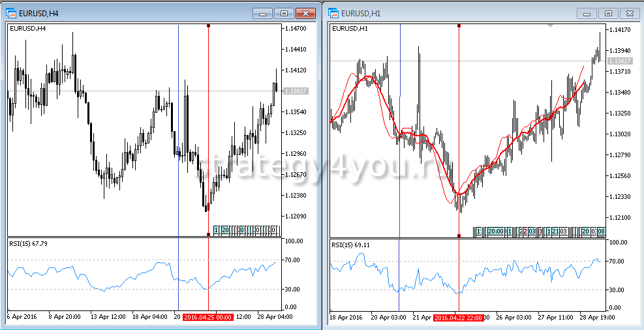Restore the EURUSD,H1 chart window
Image resolution: width=644 pixels, height=330 pixels.
(608, 13)
